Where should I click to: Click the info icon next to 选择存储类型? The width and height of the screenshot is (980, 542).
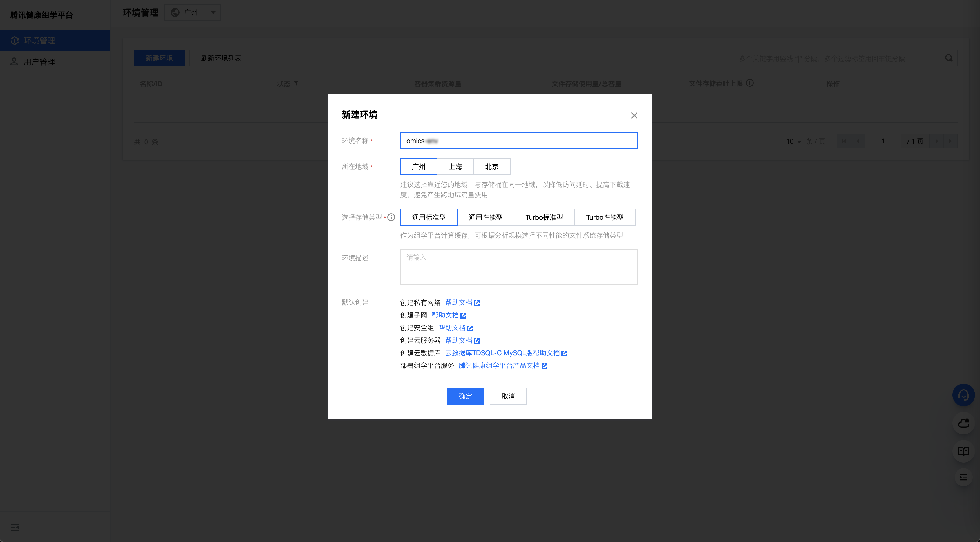tap(391, 217)
